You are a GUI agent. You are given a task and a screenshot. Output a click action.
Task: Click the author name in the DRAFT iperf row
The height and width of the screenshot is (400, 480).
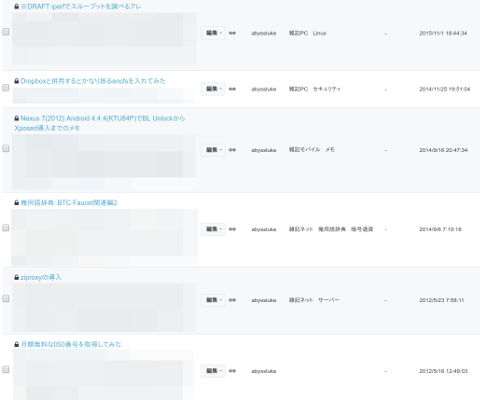click(264, 33)
